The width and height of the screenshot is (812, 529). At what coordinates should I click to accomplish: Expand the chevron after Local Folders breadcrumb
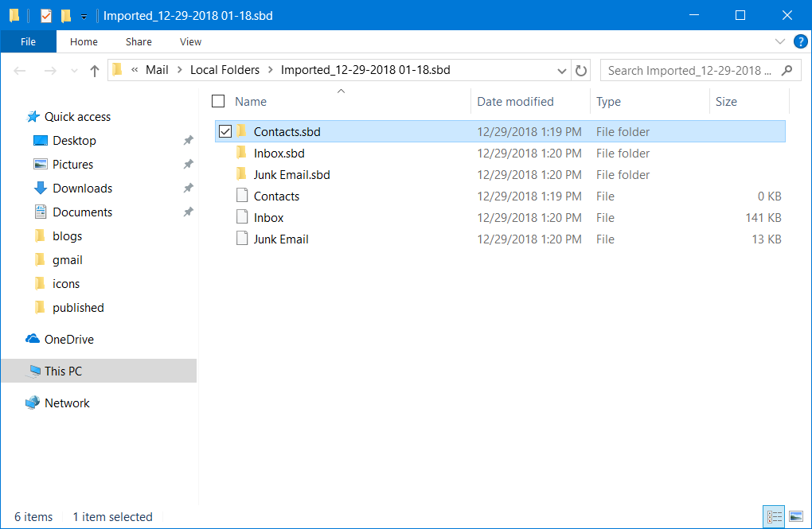pyautogui.click(x=271, y=70)
